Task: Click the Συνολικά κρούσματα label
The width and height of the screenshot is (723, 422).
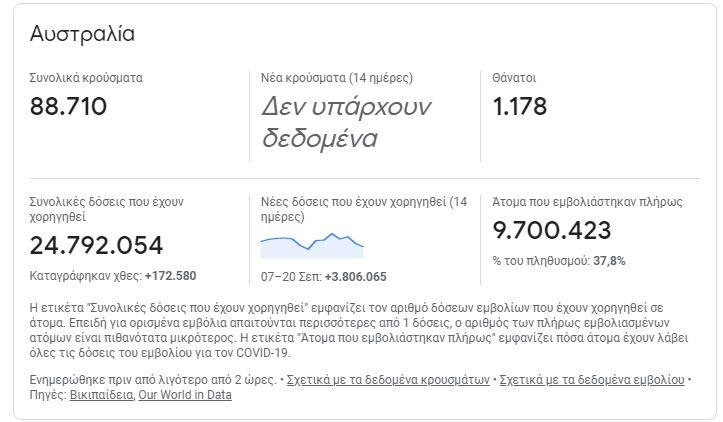Action: point(86,78)
